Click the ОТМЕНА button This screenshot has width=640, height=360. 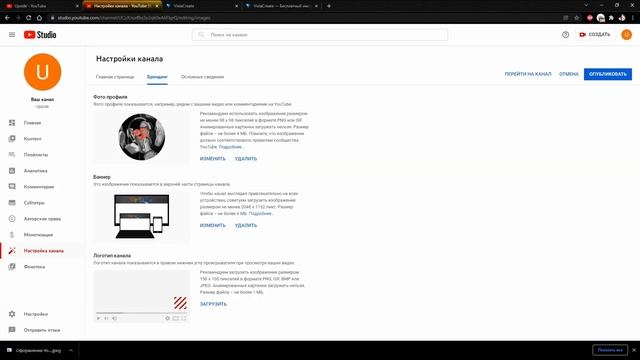click(x=569, y=74)
